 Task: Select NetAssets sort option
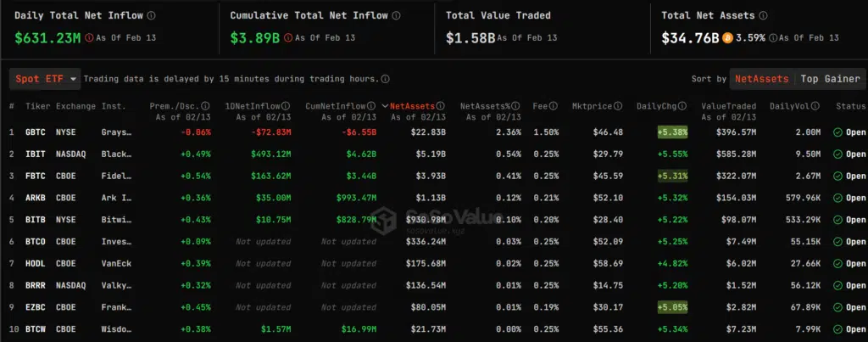point(761,79)
